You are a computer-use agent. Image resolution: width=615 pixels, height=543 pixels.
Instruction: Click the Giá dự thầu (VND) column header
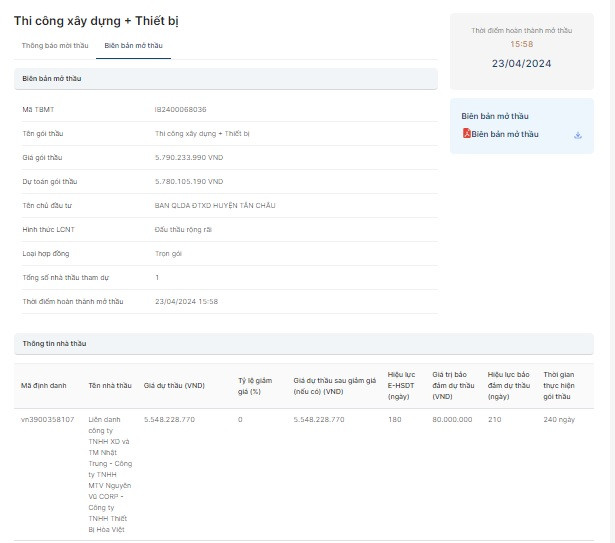[175, 384]
